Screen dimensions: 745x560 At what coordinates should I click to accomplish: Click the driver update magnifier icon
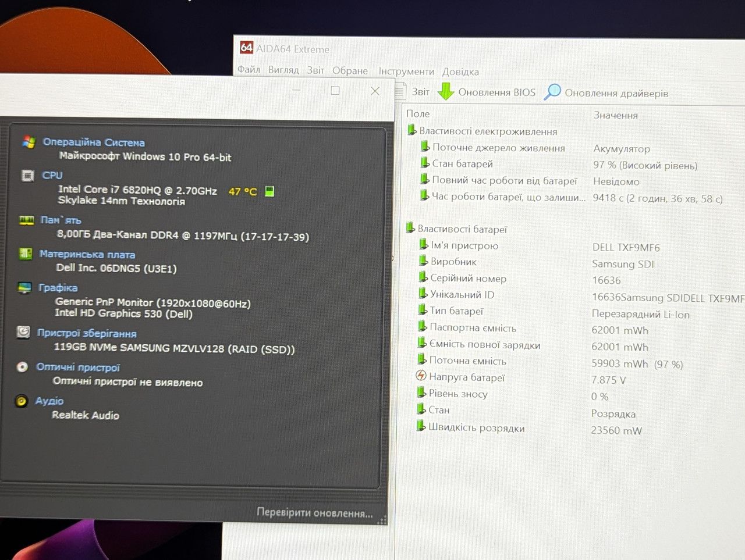(x=552, y=92)
